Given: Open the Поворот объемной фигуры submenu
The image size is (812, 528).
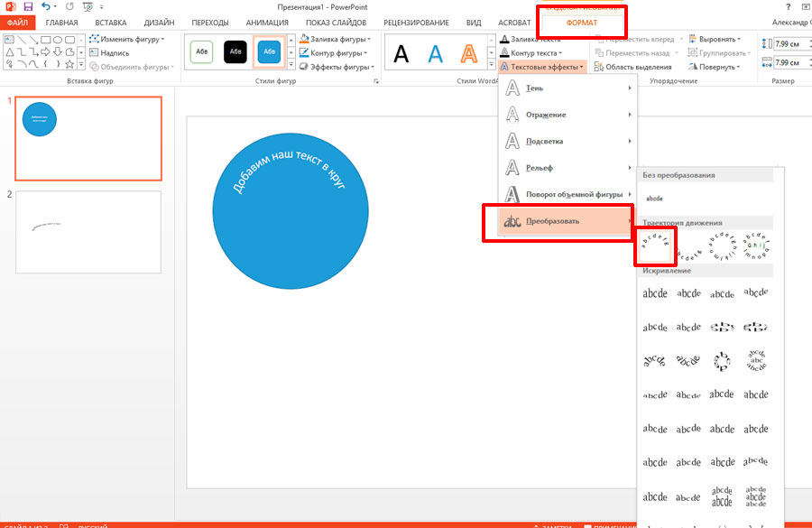Looking at the screenshot, I should [567, 194].
